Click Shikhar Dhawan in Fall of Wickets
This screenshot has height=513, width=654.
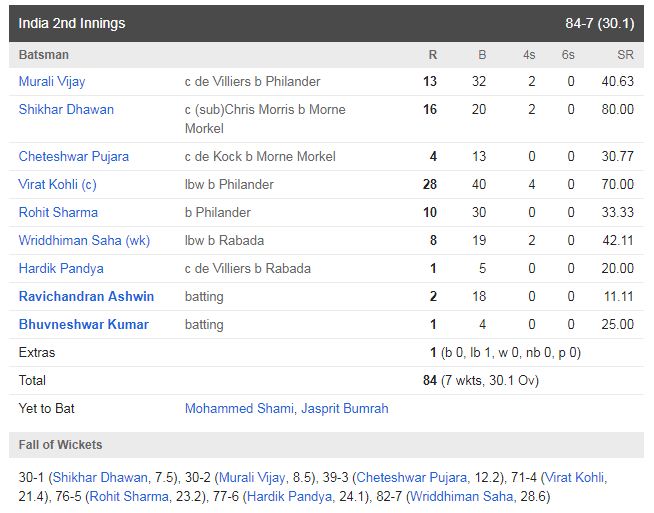point(100,477)
